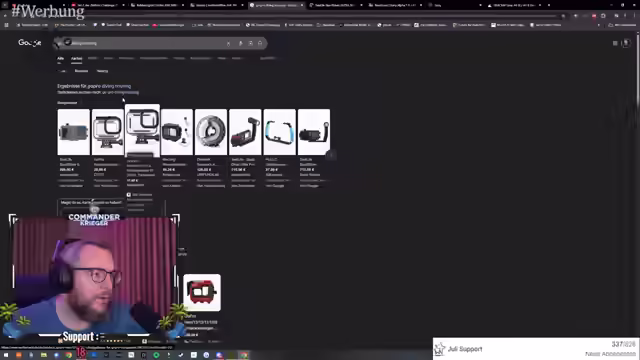This screenshot has height=360, width=640.
Task: Switch to the Sony browser tab
Action: point(453,5)
